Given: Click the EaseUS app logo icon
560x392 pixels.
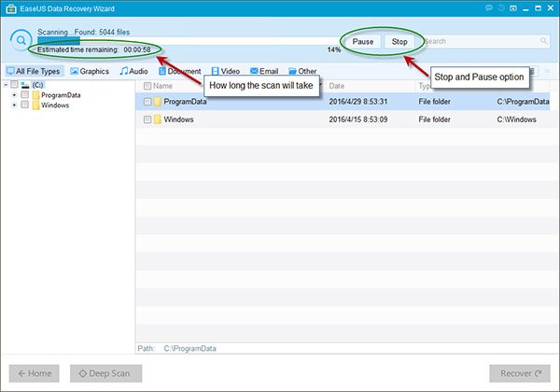Looking at the screenshot, I should pos(9,7).
